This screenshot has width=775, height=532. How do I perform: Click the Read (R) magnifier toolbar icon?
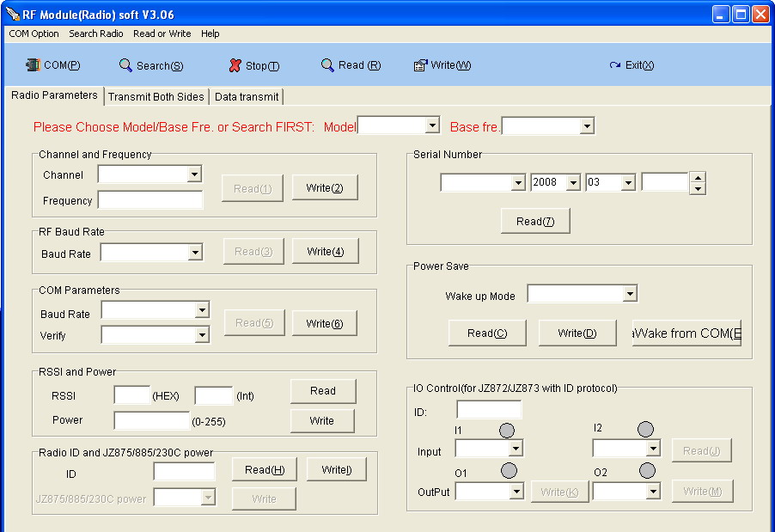click(x=327, y=64)
